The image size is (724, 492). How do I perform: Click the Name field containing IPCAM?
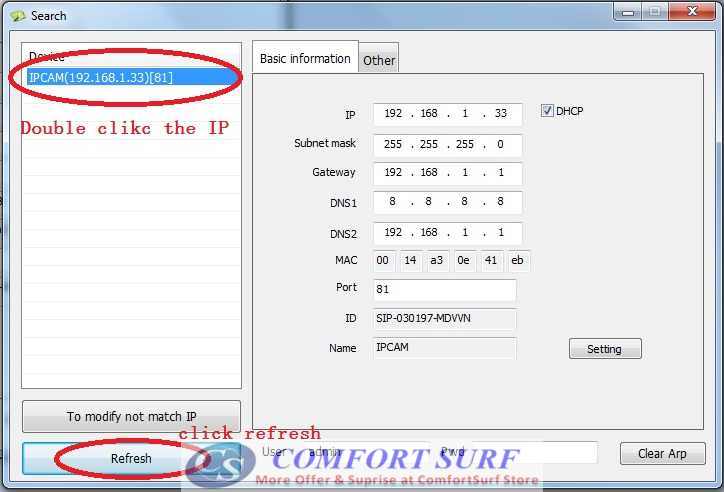444,348
